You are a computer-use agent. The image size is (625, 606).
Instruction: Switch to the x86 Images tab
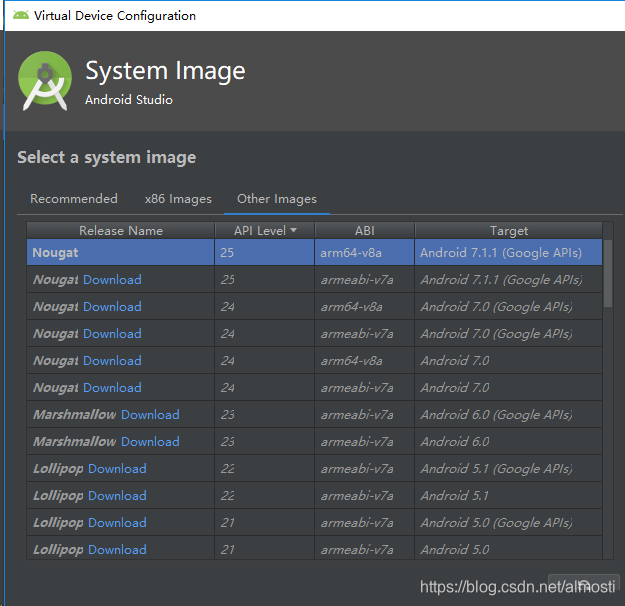pyautogui.click(x=178, y=199)
